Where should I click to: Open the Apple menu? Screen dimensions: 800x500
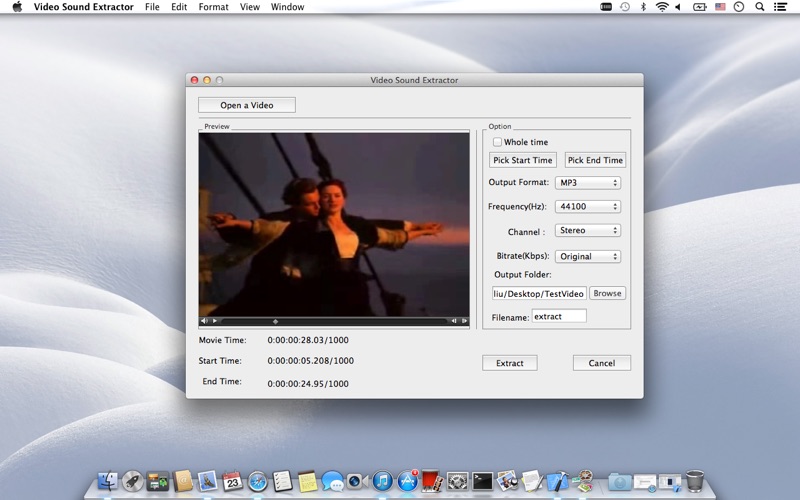click(17, 7)
